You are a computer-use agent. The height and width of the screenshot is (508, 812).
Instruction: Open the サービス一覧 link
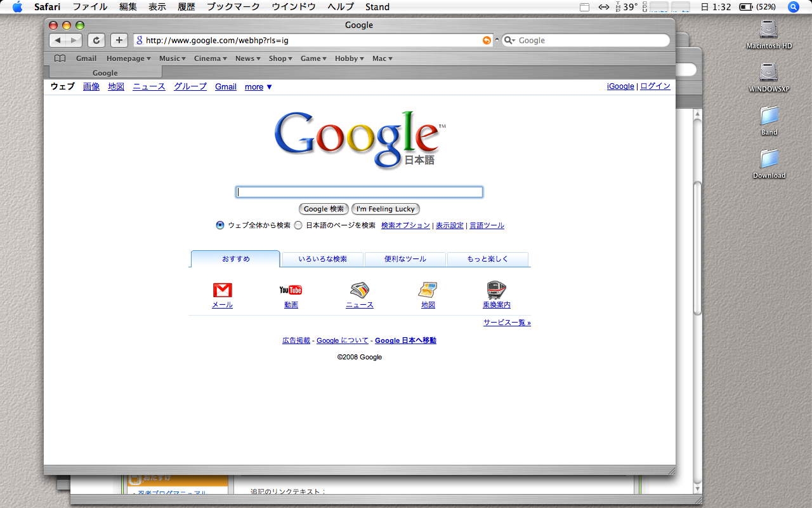(x=507, y=323)
